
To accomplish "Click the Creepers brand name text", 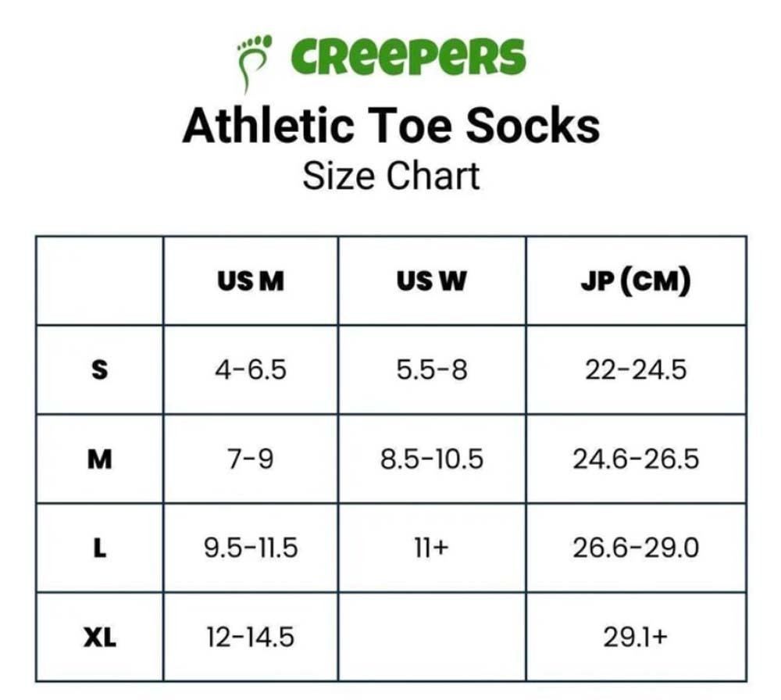I will [x=408, y=56].
